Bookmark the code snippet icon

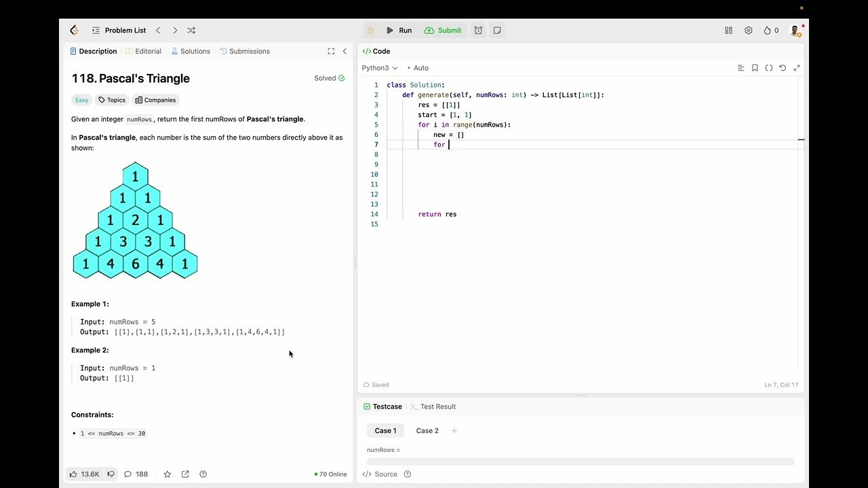click(x=755, y=68)
